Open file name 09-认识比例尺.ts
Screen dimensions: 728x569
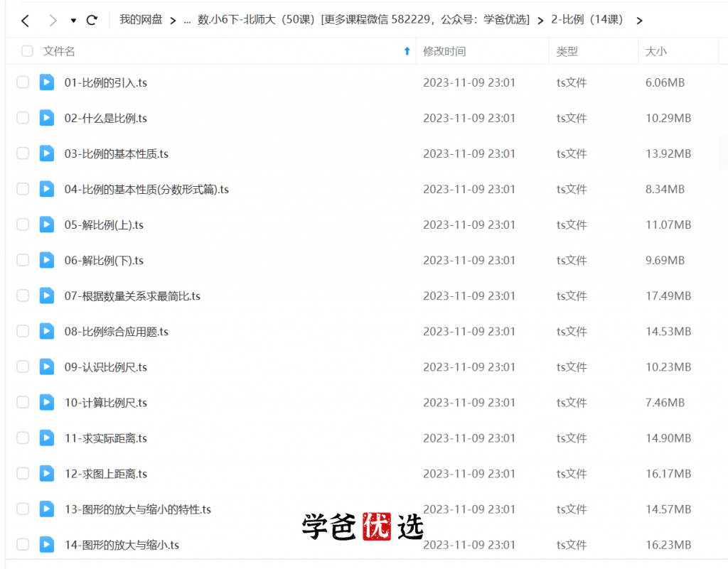[x=106, y=367]
